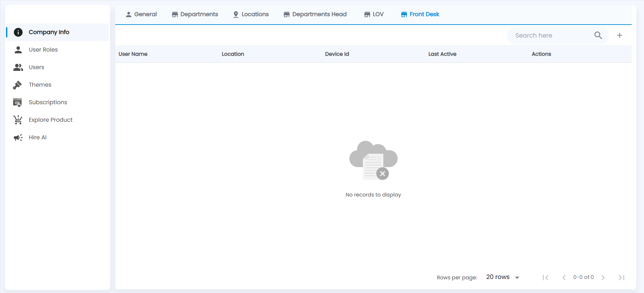Switch to the LOV tab

click(x=374, y=14)
